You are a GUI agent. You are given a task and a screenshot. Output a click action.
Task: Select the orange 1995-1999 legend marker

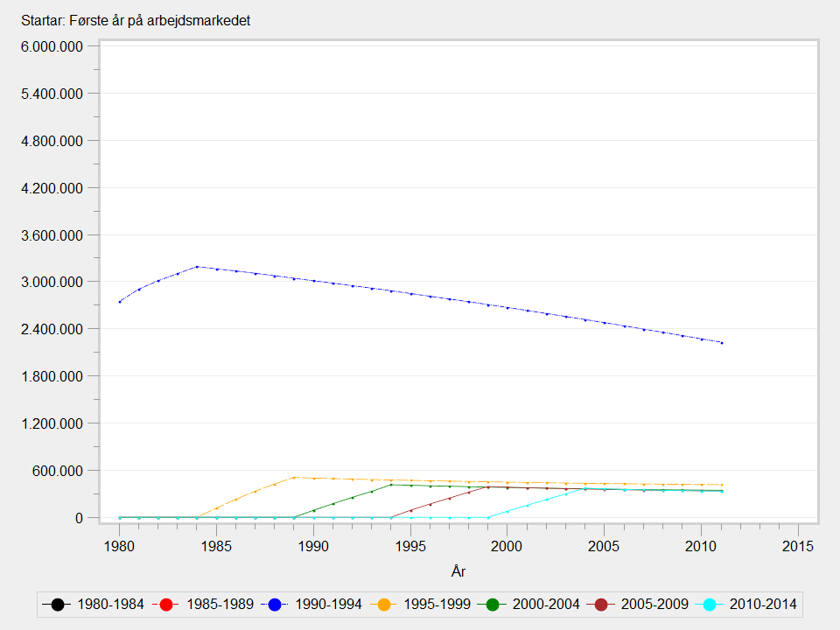(384, 604)
